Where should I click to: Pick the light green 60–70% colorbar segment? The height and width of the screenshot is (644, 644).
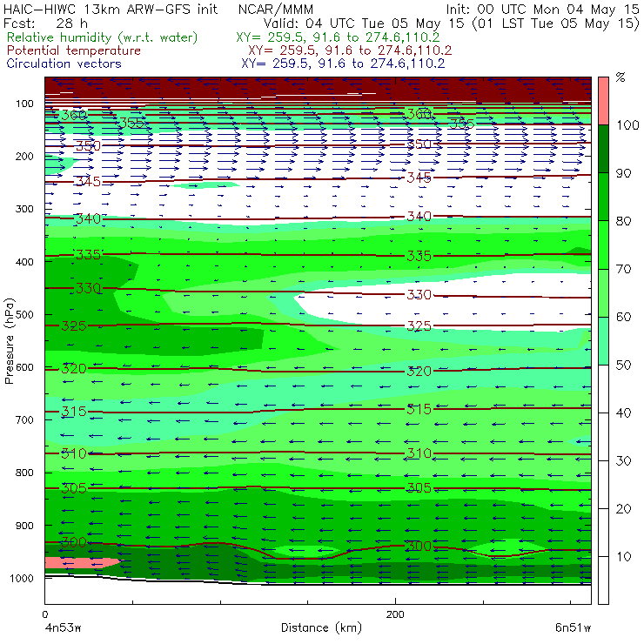pos(603,292)
